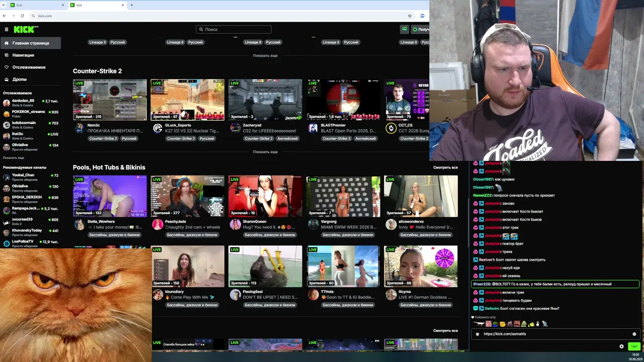
Task: Open followed channel ihat3u
Action: point(30,136)
